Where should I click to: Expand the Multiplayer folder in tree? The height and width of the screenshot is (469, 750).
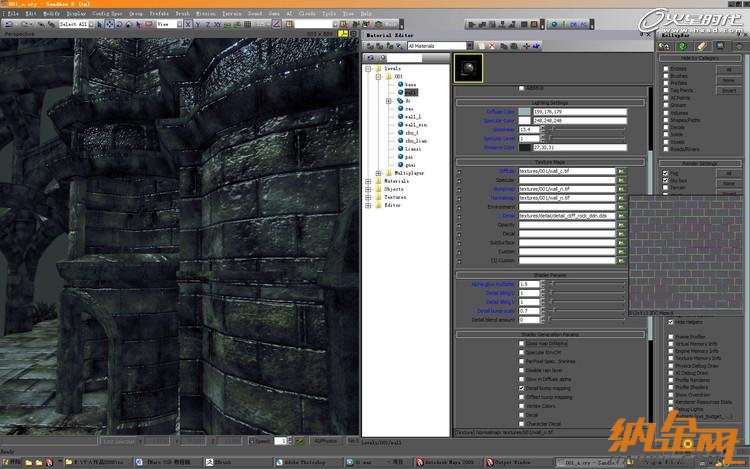pyautogui.click(x=378, y=172)
